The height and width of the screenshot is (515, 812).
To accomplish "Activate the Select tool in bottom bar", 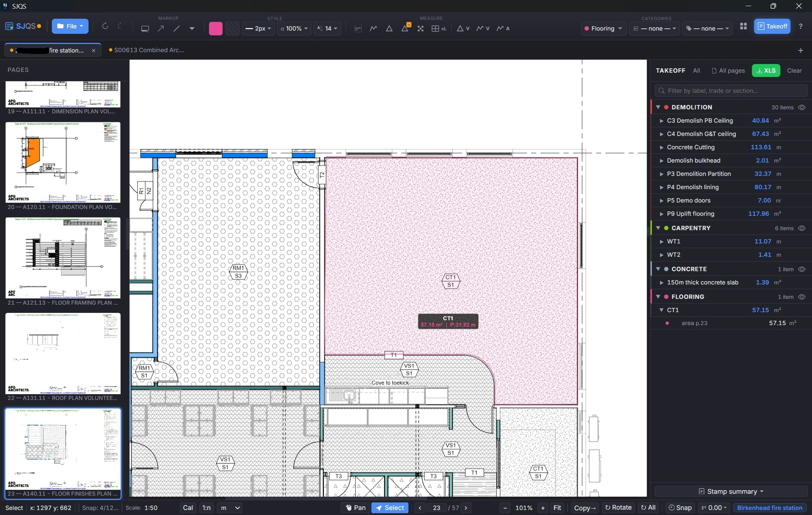I will [x=390, y=508].
